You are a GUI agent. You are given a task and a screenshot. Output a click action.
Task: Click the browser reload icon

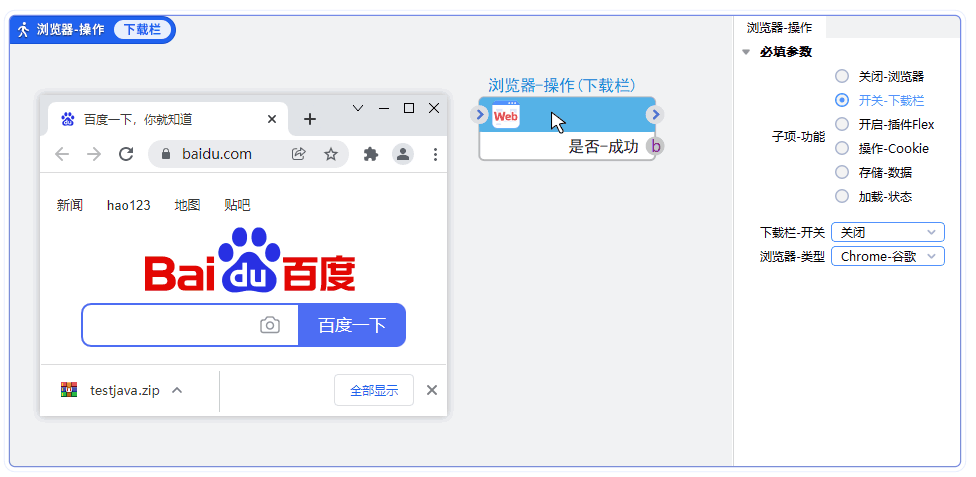pyautogui.click(x=126, y=154)
